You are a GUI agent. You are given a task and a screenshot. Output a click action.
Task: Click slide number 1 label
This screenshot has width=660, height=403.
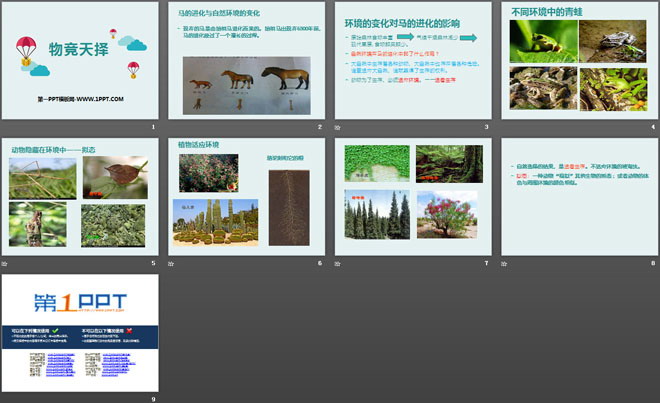tap(153, 127)
